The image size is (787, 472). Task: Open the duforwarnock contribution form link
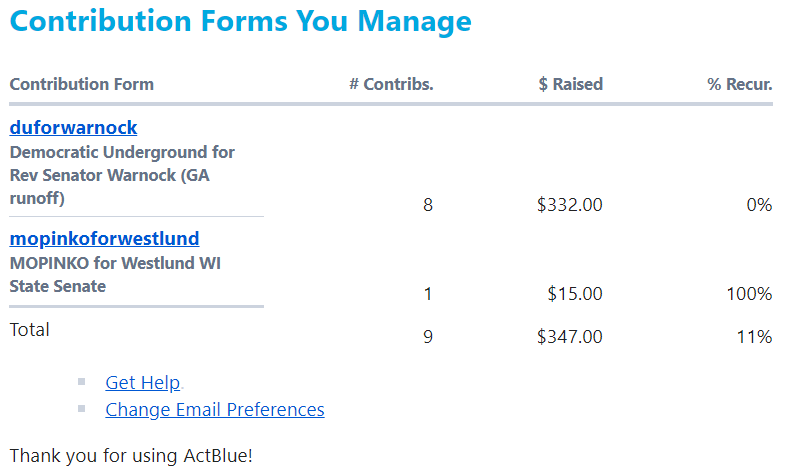(x=73, y=128)
